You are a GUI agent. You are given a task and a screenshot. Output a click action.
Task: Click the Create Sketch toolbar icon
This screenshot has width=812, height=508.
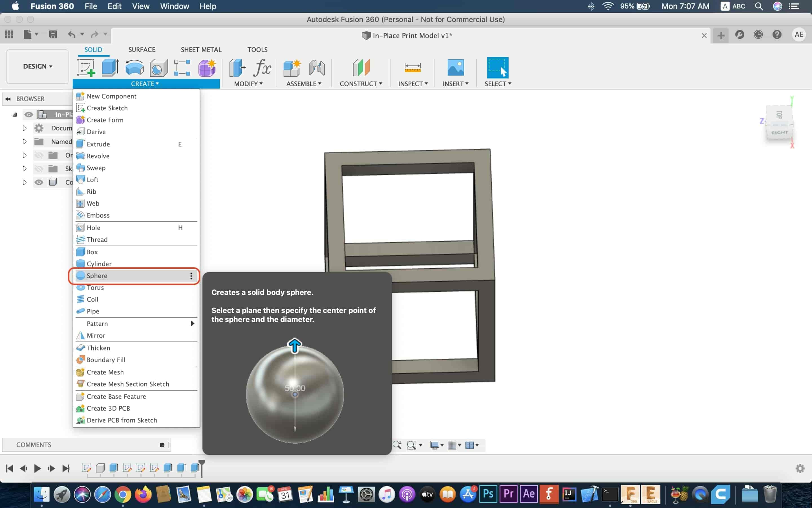pos(86,67)
